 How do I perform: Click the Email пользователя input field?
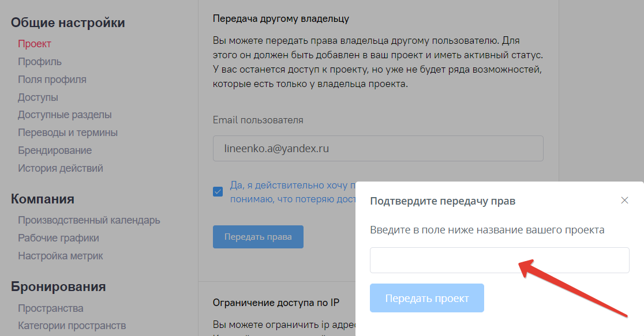click(378, 148)
